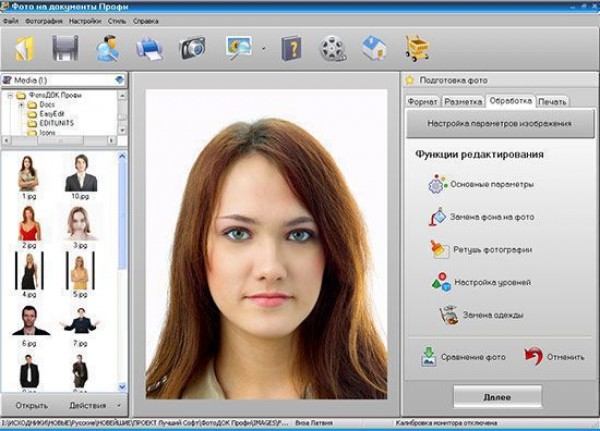Open the Media folder dropdown
Image resolution: width=600 pixels, height=431 pixels.
pos(120,80)
